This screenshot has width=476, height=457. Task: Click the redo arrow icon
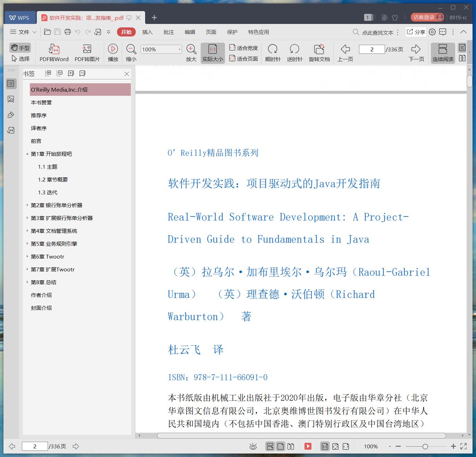[88, 32]
